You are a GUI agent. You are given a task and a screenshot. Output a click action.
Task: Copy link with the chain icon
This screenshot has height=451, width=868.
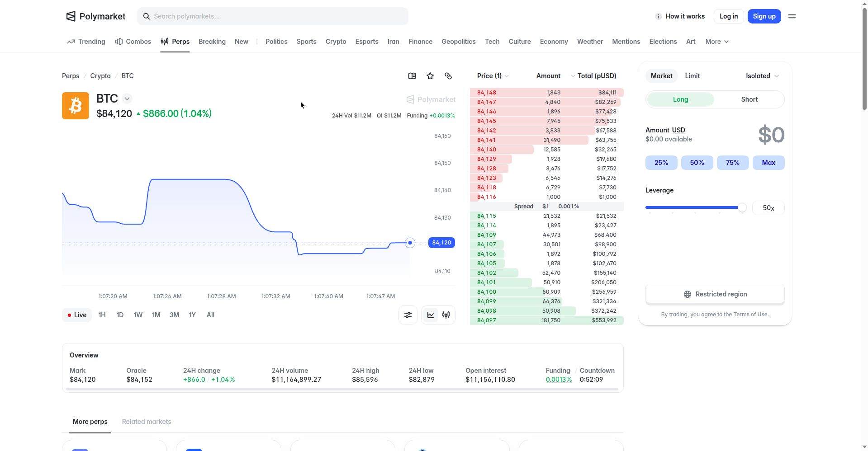pyautogui.click(x=448, y=76)
